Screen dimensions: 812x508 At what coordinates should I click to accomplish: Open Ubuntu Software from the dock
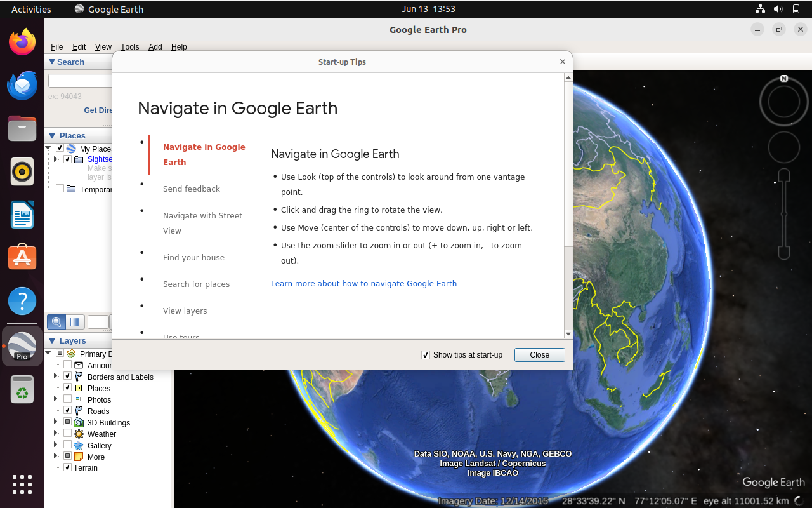(x=22, y=258)
